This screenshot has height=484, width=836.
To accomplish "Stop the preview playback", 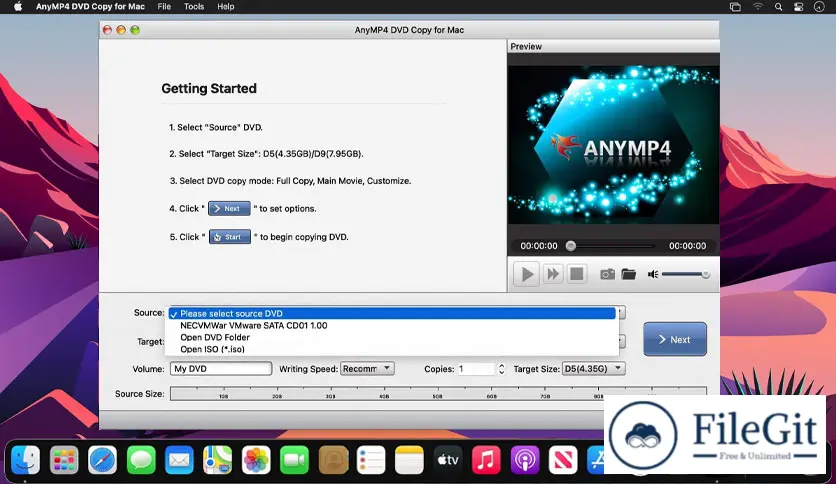I will tap(576, 274).
